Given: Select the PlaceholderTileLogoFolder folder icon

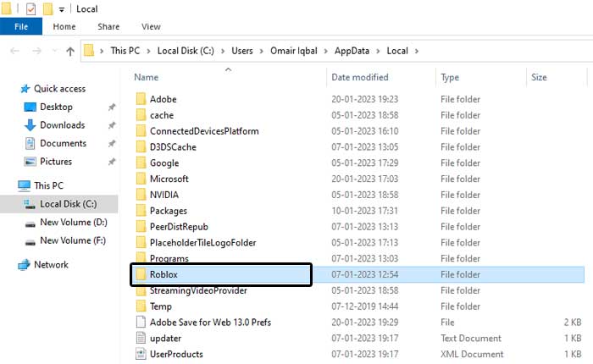Looking at the screenshot, I should pos(141,242).
